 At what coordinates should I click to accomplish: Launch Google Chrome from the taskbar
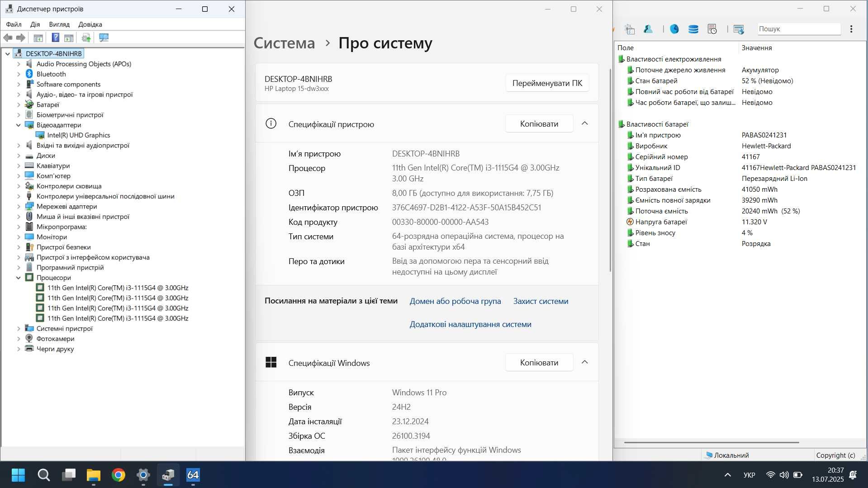pos(119,475)
